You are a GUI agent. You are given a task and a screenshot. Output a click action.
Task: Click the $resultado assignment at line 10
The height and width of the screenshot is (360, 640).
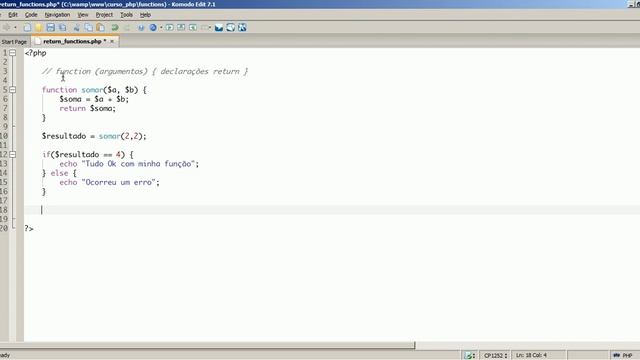[x=94, y=136]
